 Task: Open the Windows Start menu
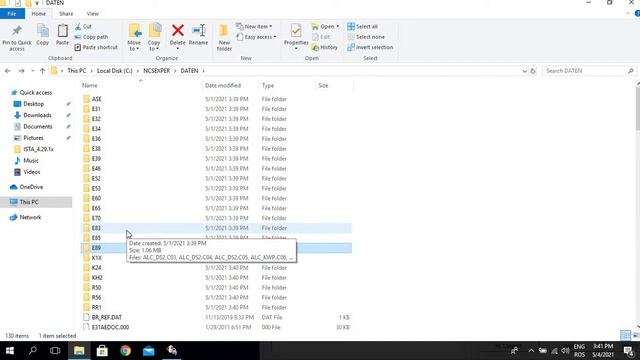10,351
